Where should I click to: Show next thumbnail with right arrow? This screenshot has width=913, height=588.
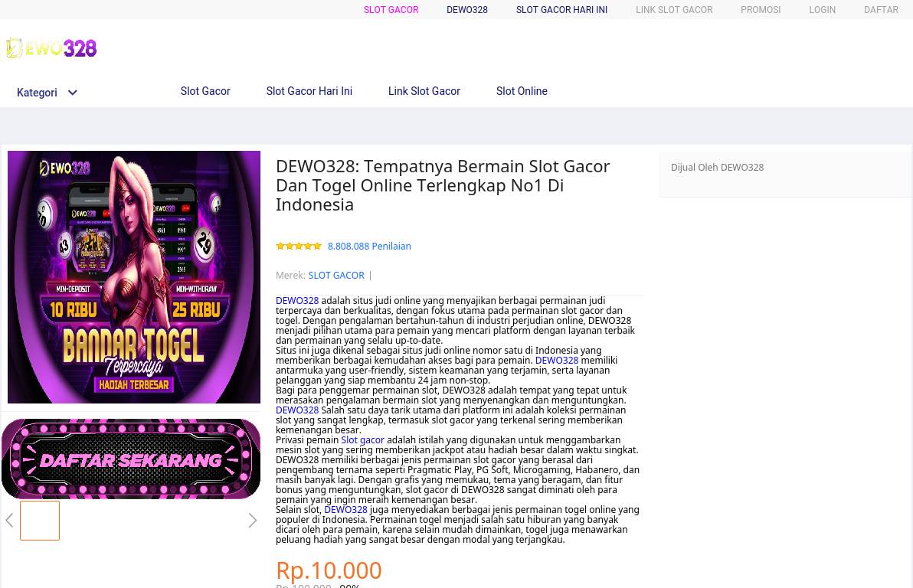252,521
